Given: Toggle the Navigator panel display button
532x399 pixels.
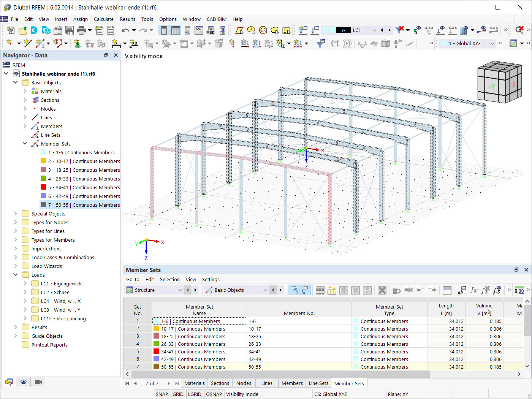Looking at the screenshot, I should (x=164, y=30).
